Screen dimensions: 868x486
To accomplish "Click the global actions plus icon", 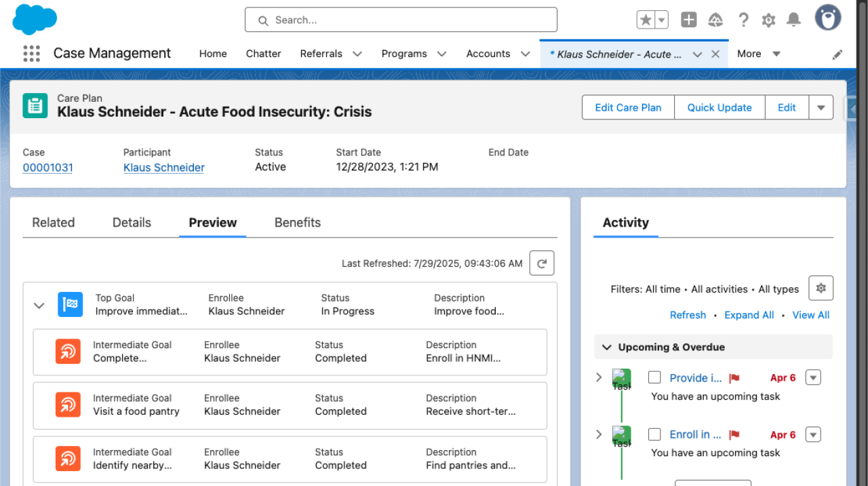I will [x=688, y=20].
